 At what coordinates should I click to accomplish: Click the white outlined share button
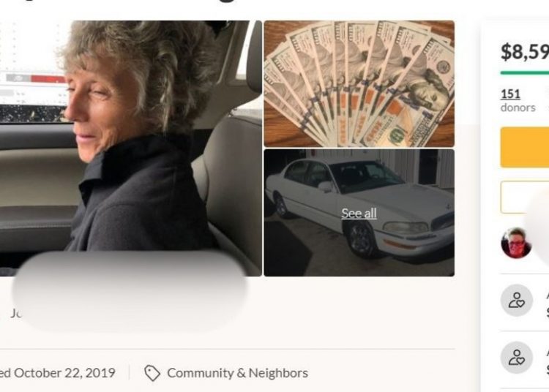[525, 197]
